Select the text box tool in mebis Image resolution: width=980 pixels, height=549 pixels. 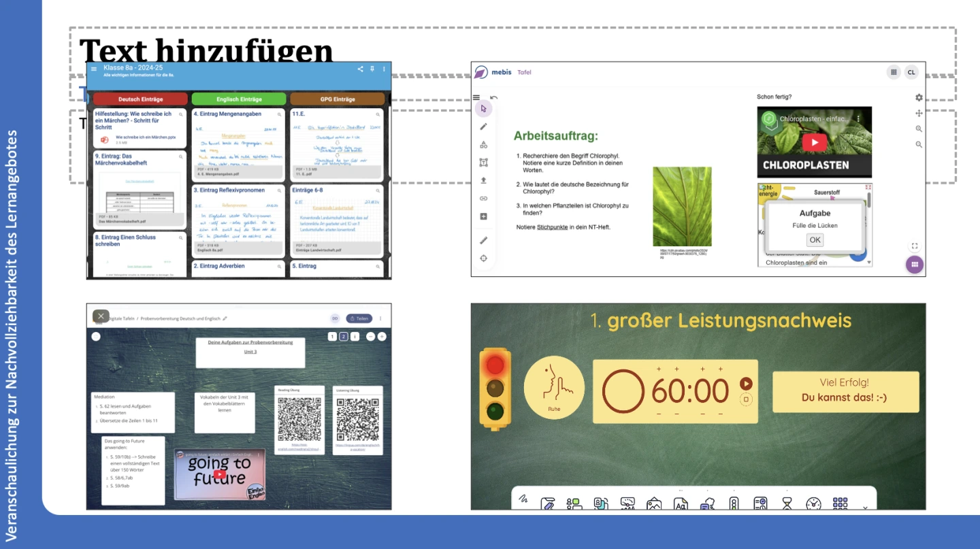(484, 163)
